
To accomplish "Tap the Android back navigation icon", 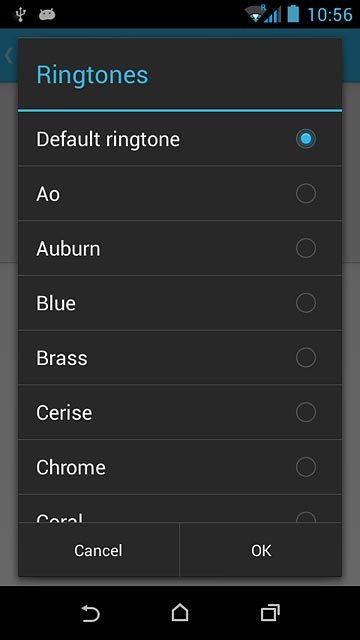I will [90, 613].
